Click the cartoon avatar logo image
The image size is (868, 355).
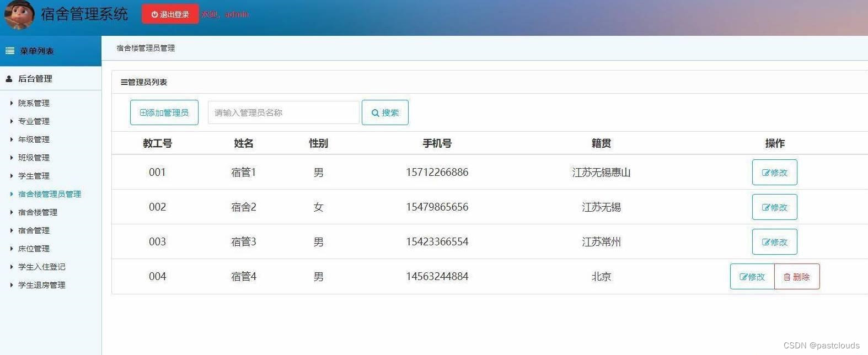click(x=20, y=15)
